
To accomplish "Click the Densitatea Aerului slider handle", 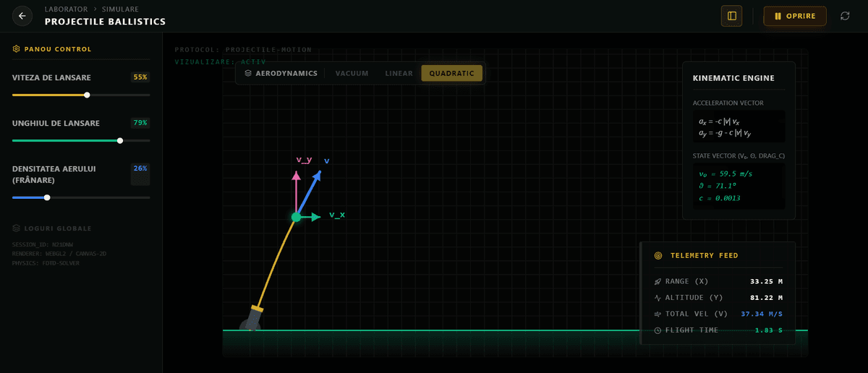I will pos(47,197).
